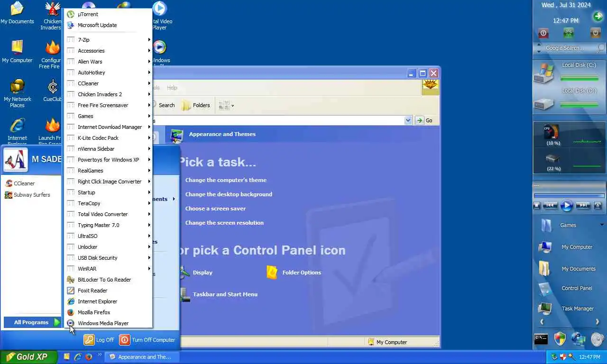Expand the Accessories submenu
Screen dimensions: 607x364
(108, 51)
